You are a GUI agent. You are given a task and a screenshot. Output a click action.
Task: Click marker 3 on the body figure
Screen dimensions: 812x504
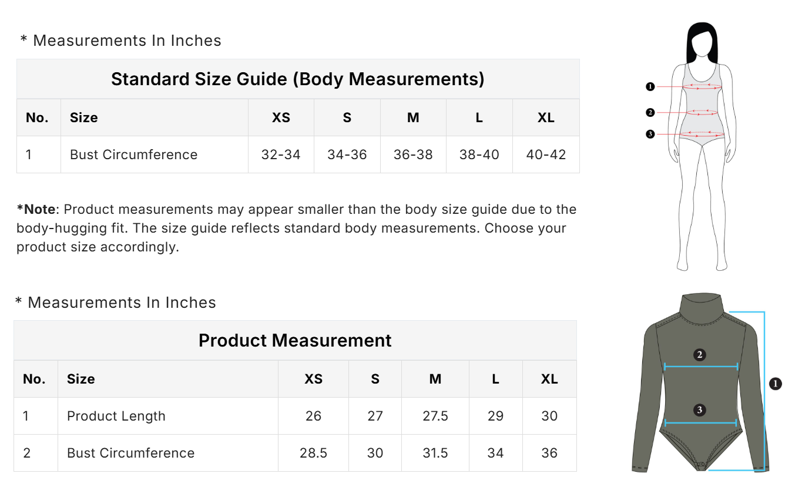tap(650, 134)
